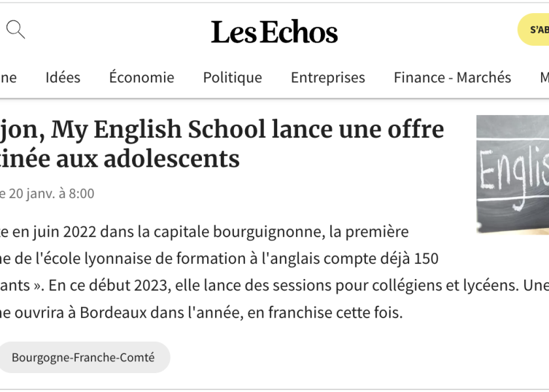Select Politique in the navigation bar
This screenshot has height=392, width=549.
pyautogui.click(x=232, y=78)
